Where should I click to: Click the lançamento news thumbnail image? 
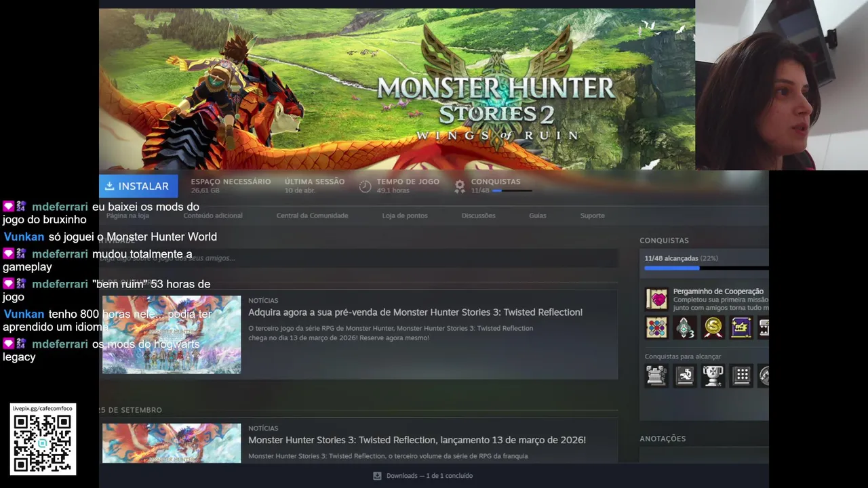click(x=172, y=443)
